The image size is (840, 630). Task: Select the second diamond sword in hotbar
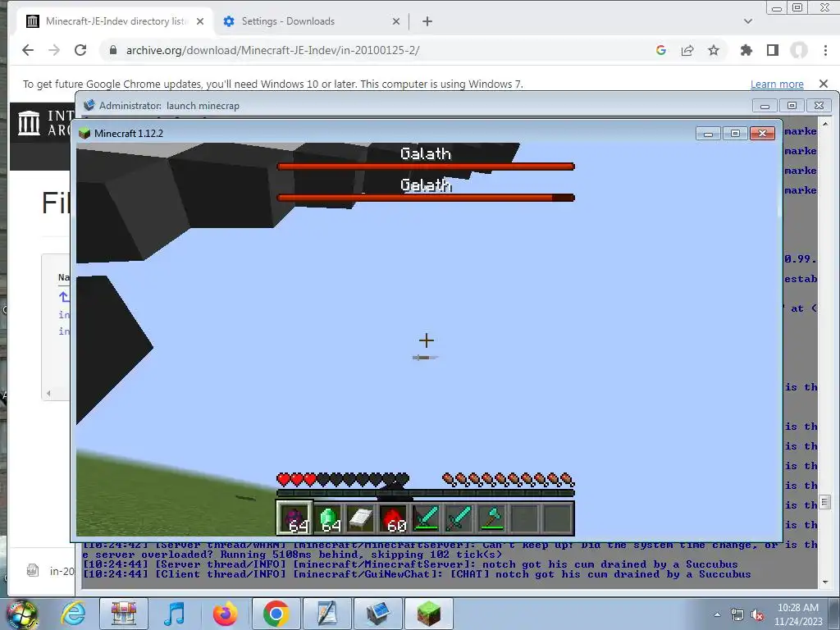click(459, 518)
